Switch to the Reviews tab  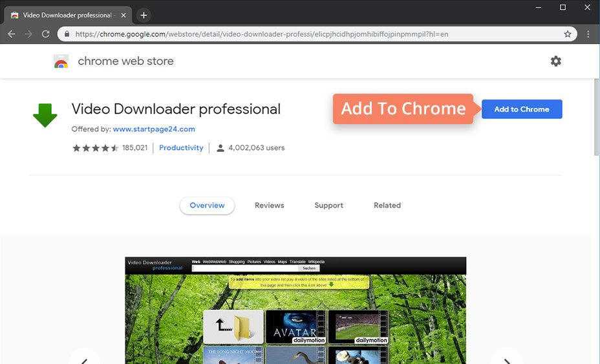[270, 206]
